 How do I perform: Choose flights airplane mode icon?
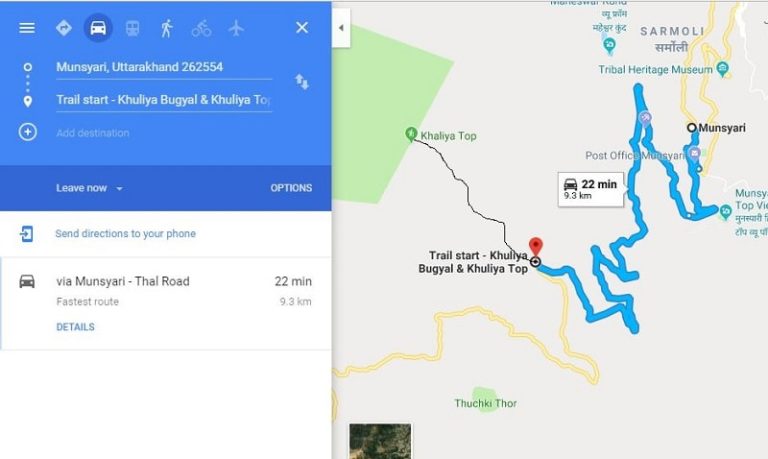(x=236, y=28)
